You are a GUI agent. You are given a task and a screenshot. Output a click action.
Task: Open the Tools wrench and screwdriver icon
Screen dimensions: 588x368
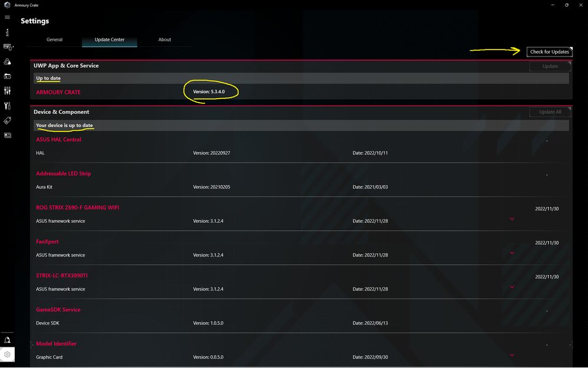[7, 106]
